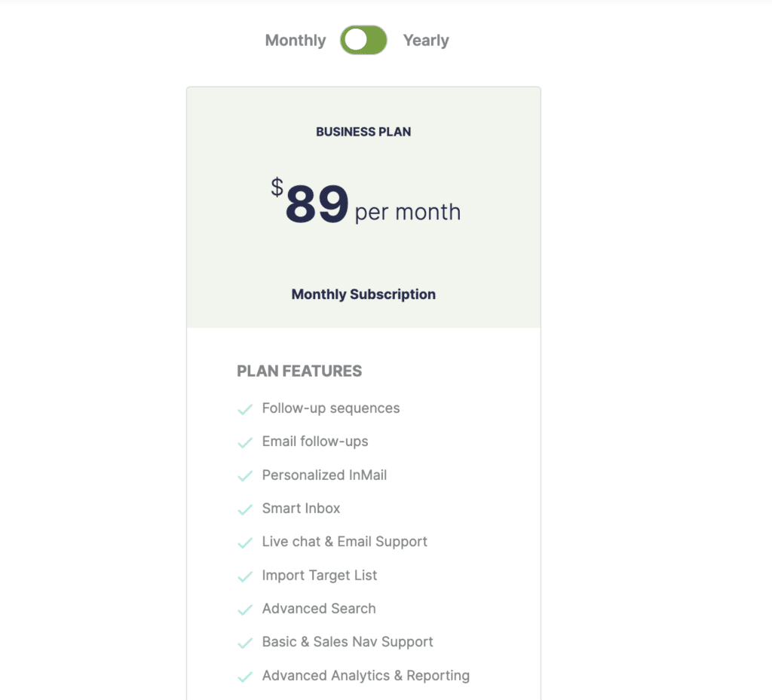Click the checkmark beside Import Target List
The image size is (772, 700).
pos(245,576)
